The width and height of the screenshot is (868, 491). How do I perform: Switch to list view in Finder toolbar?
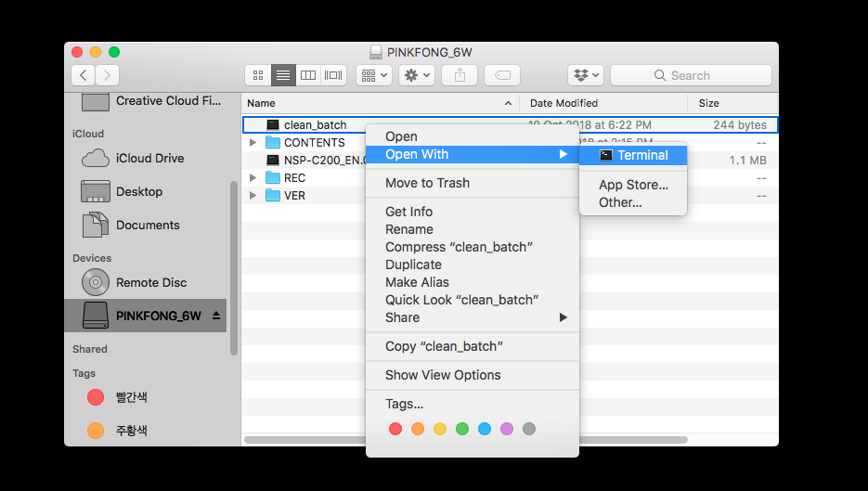point(283,75)
